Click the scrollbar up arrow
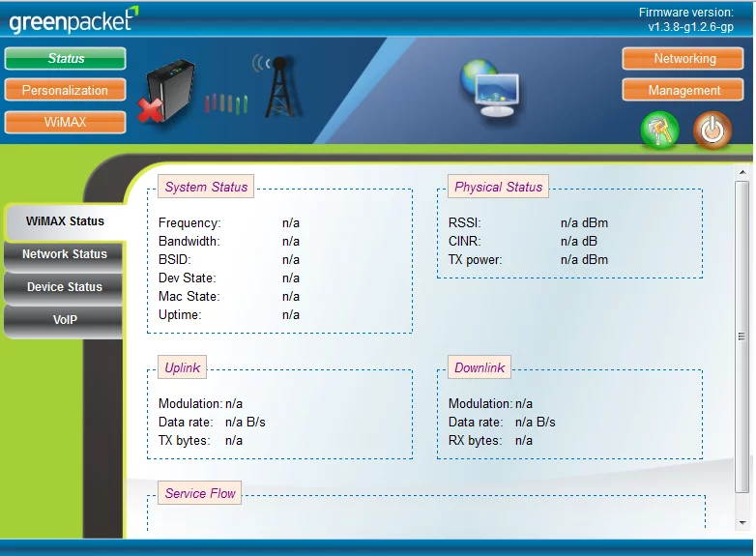Viewport: 756px width, 556px height. (742, 172)
